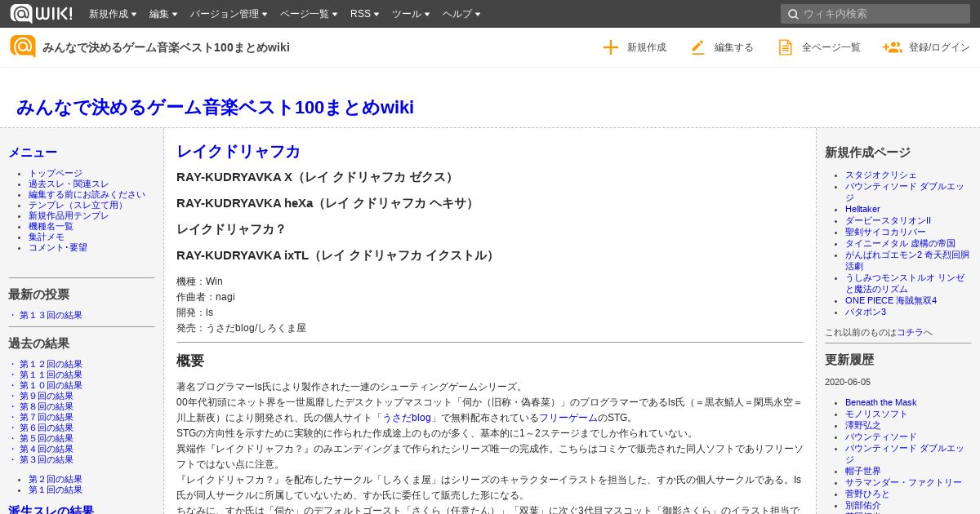The width and height of the screenshot is (980, 514).
Task: Open コメント･要望 link
Action: [x=58, y=247]
